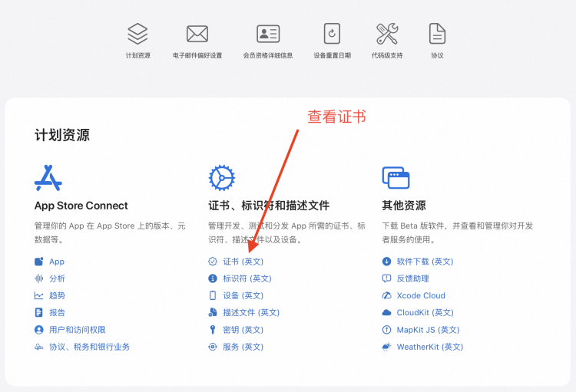Open the 协议 document icon
Viewport: 576px width, 392px height.
pyautogui.click(x=437, y=34)
